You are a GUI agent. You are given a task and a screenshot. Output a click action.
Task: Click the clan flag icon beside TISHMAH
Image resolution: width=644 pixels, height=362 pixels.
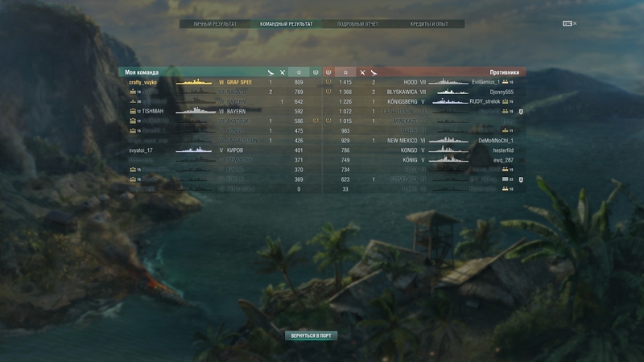pos(133,111)
